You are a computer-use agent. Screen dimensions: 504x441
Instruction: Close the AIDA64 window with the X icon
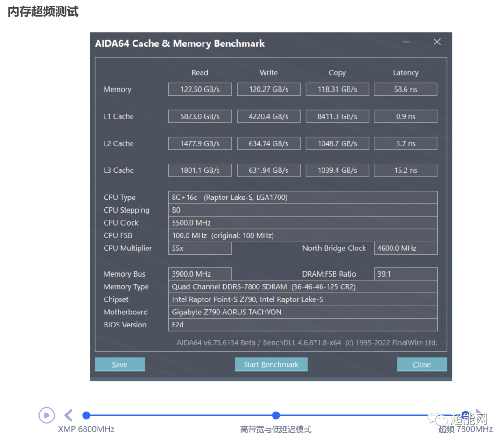tap(437, 42)
